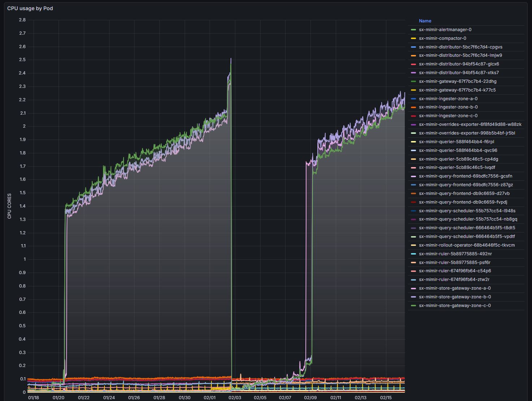Show only the sx-mimir-ingester-zone-a-0 series
The image size is (532, 401).
pos(448,99)
